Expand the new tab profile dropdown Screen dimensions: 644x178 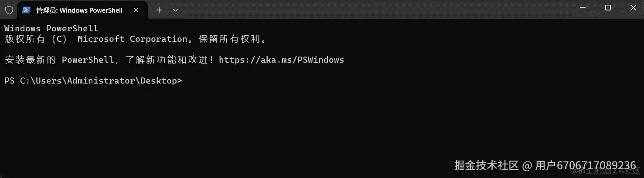coord(175,10)
